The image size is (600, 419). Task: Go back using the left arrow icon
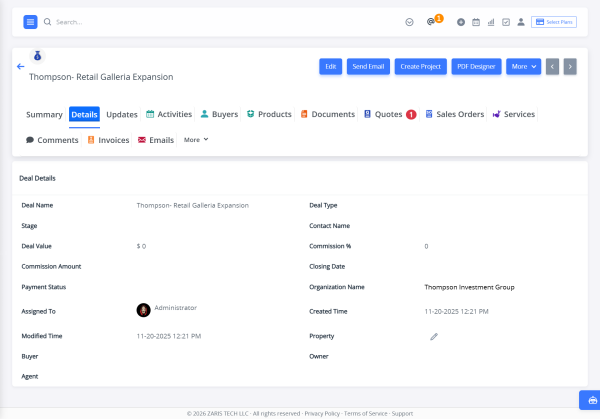21,67
